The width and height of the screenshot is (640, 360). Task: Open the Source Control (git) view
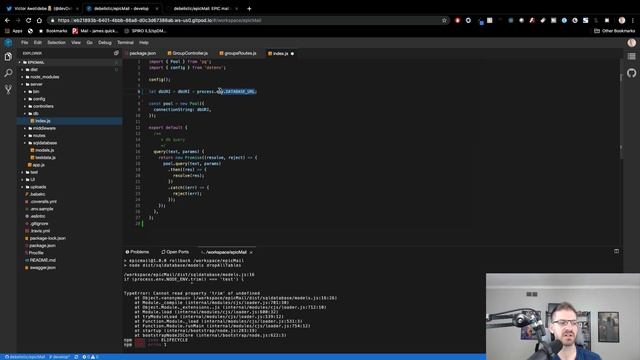[8, 89]
